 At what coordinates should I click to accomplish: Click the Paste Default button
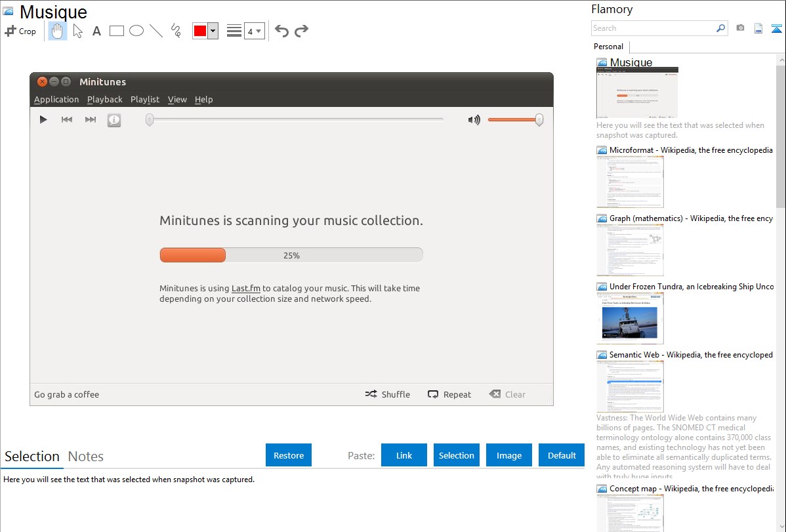pos(562,455)
